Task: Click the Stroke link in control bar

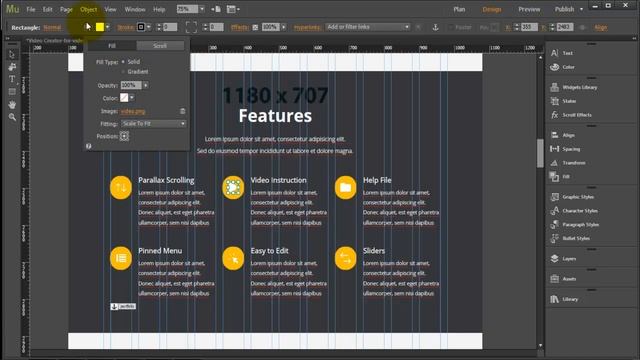Action: click(126, 27)
